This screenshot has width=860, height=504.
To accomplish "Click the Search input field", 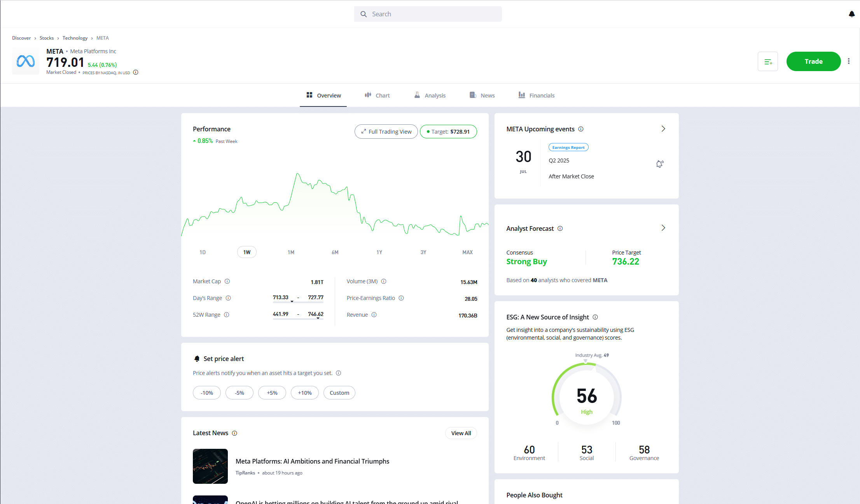I will (x=428, y=14).
